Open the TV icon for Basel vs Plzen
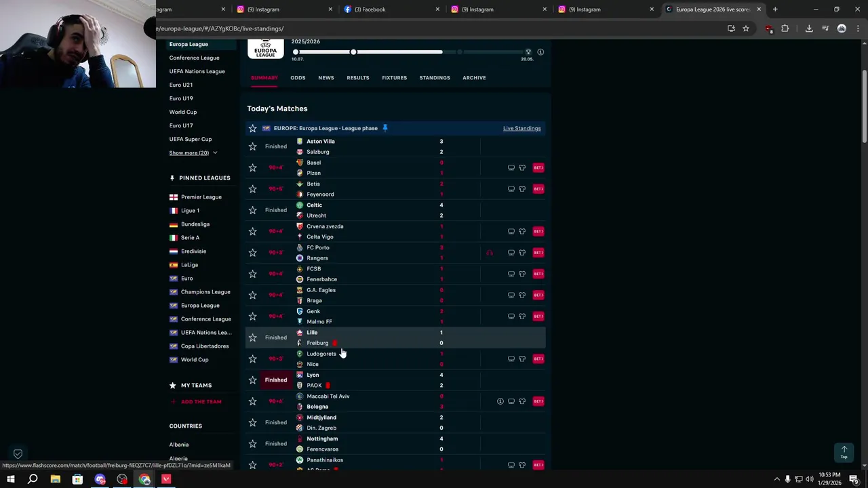 (511, 167)
